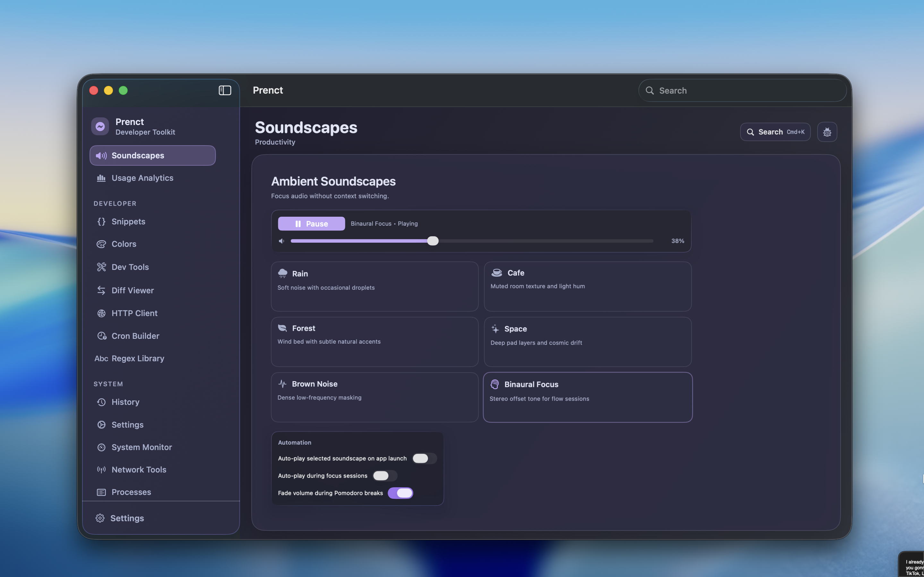924x577 pixels.
Task: Click the Prenct app logo icon
Action: click(100, 126)
